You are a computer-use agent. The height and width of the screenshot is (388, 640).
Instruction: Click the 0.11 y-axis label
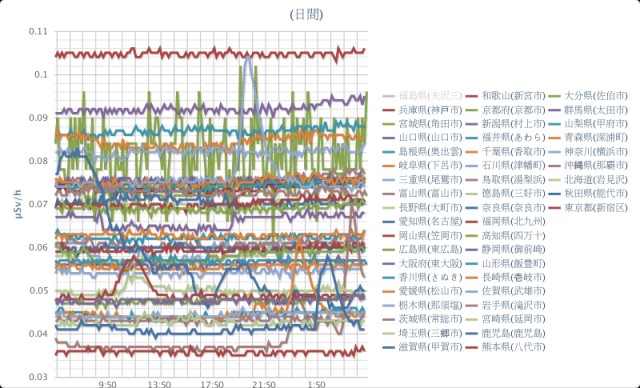[x=38, y=31]
